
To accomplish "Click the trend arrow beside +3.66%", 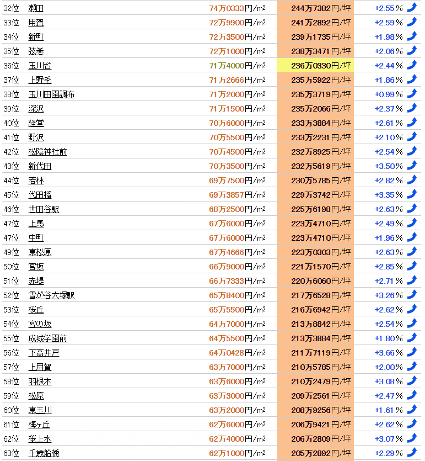I will (412, 352).
